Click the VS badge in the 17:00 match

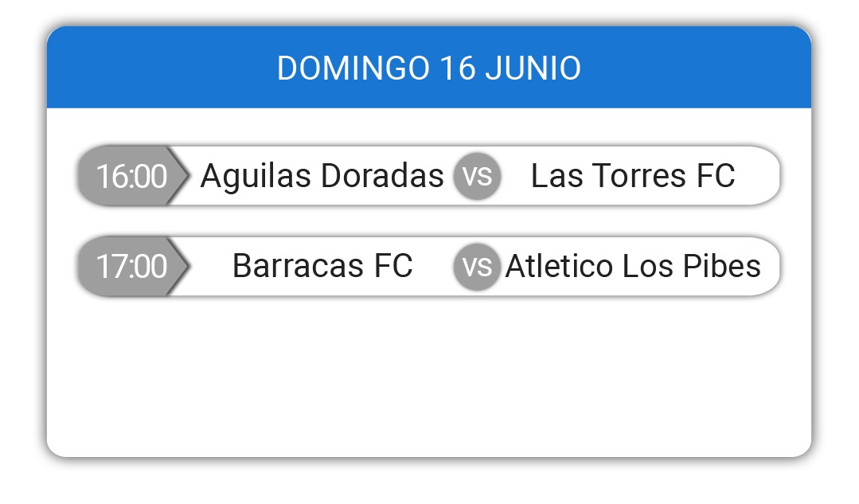click(477, 267)
